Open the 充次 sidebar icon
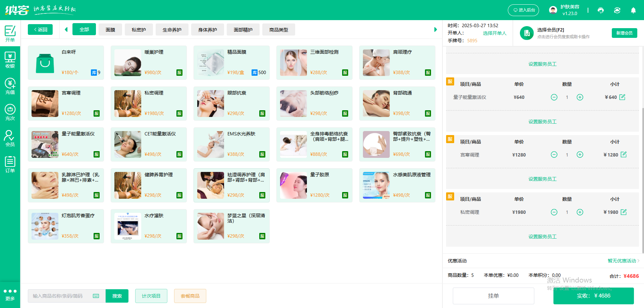This screenshot has width=644, height=308. [x=10, y=112]
